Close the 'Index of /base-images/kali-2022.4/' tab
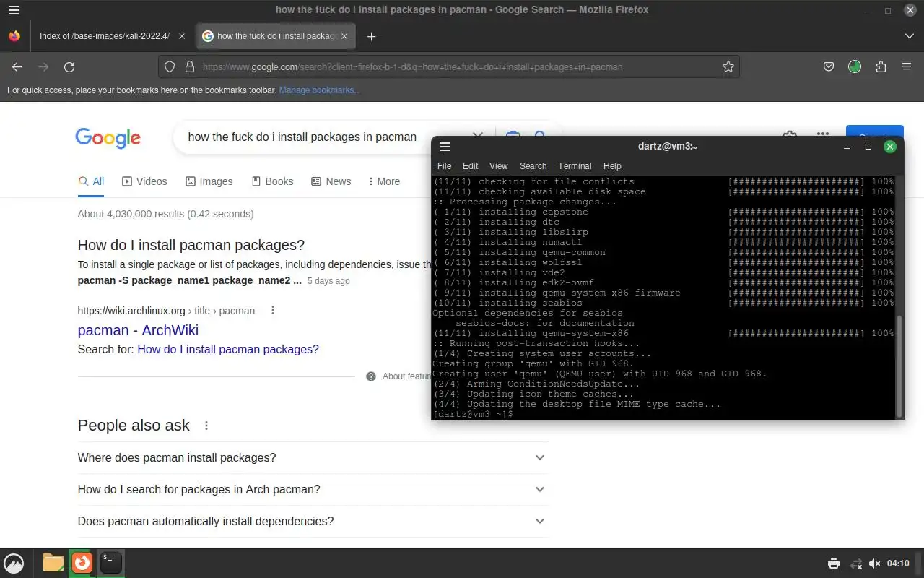The height and width of the screenshot is (578, 924). click(182, 36)
